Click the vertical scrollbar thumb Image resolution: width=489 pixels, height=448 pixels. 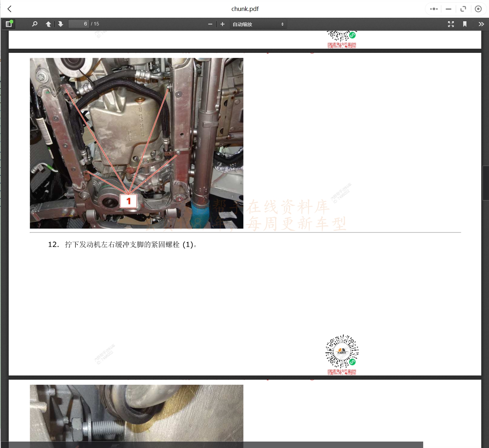pos(485,183)
